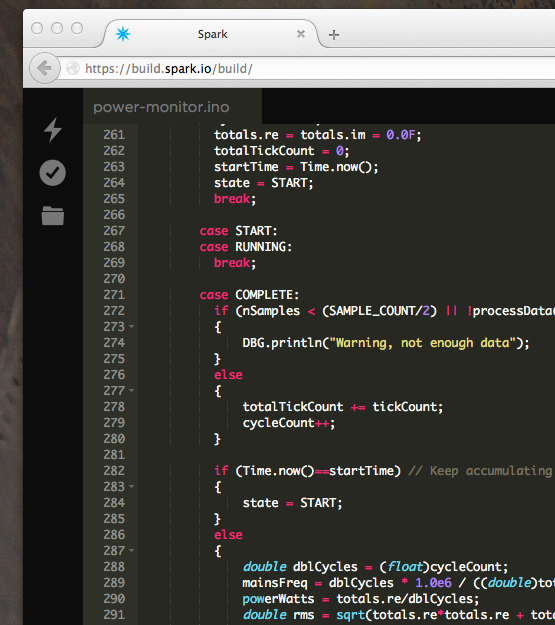Collapse code fold at line 273
The height and width of the screenshot is (625, 555).
(132, 326)
